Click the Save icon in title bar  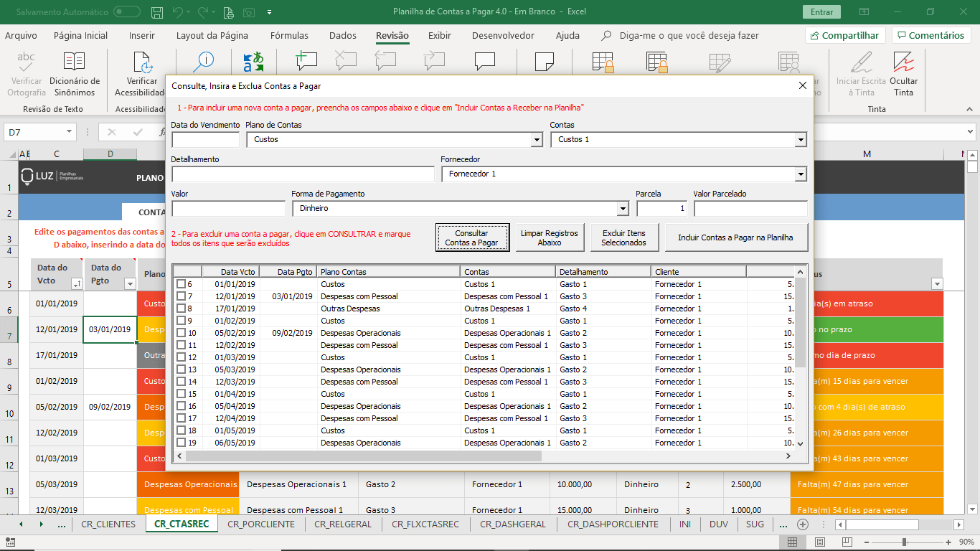click(156, 12)
